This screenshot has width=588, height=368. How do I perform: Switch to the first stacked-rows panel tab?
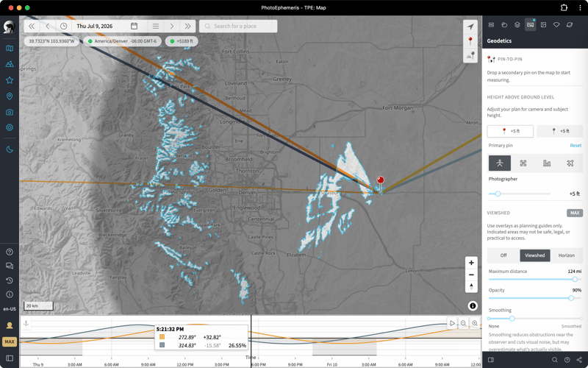(x=491, y=25)
